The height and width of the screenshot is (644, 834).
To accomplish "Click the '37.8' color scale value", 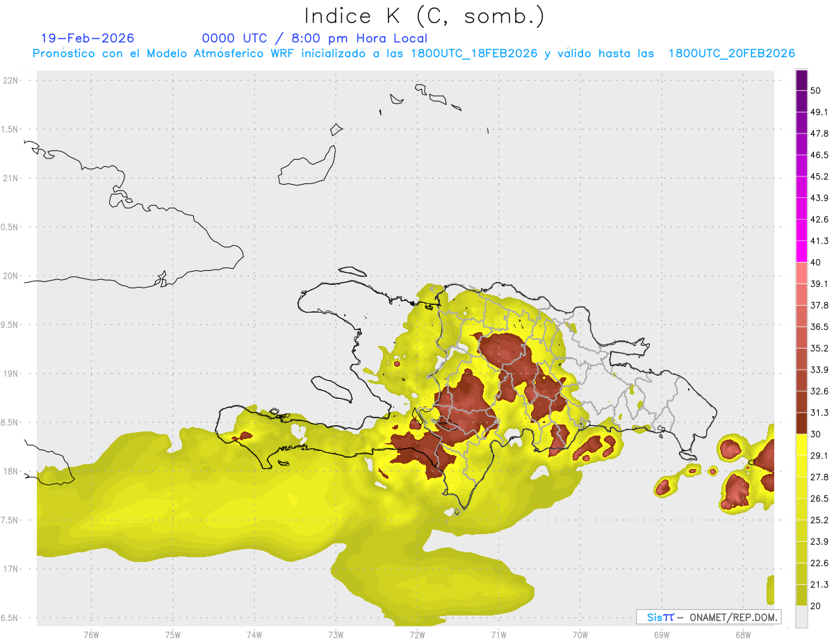I will (x=819, y=305).
